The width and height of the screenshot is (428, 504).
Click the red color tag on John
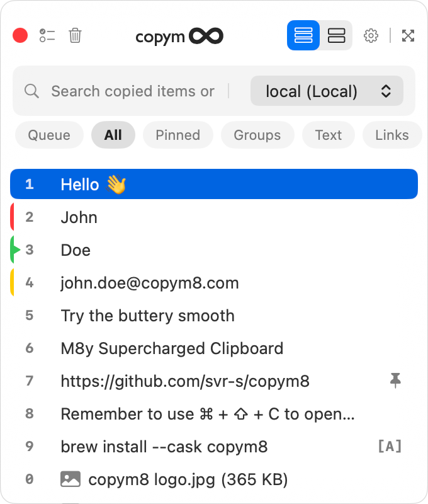[x=12, y=217]
